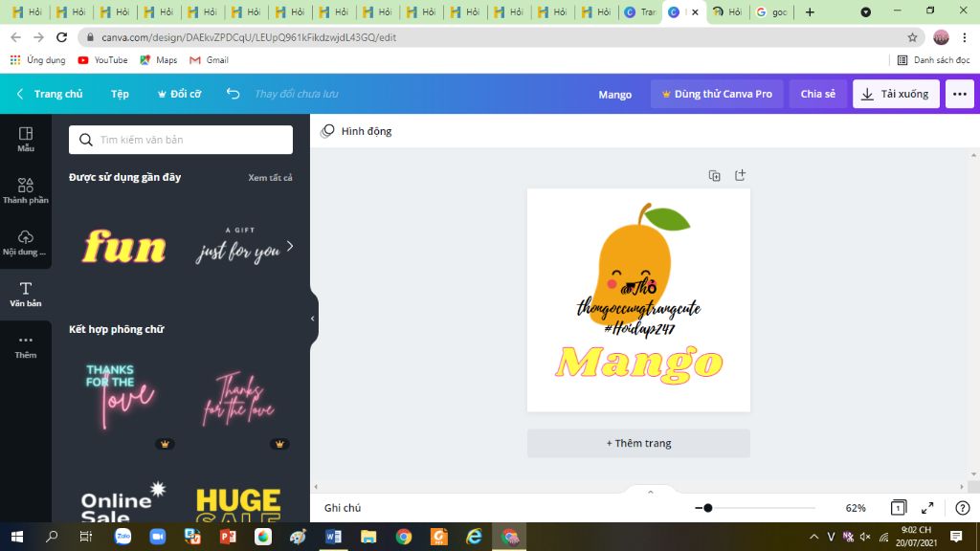Screen dimensions: 980x551
Task: Select pink script Thanks for the love
Action: point(238,400)
